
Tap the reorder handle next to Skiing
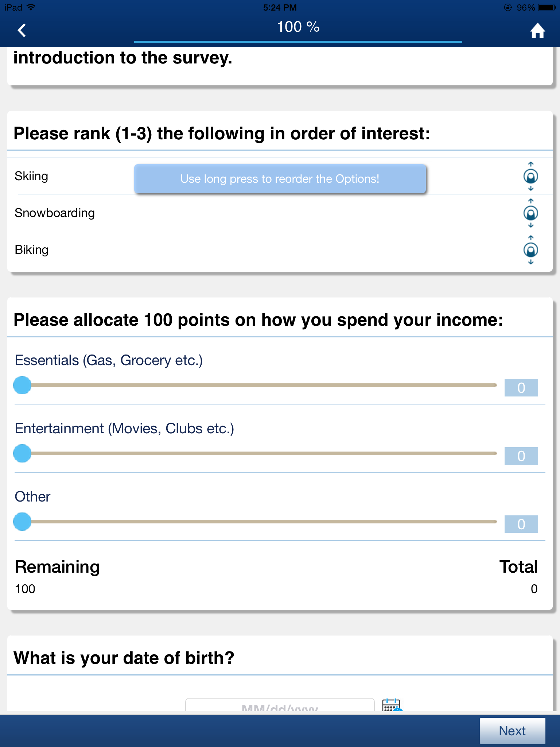(530, 177)
